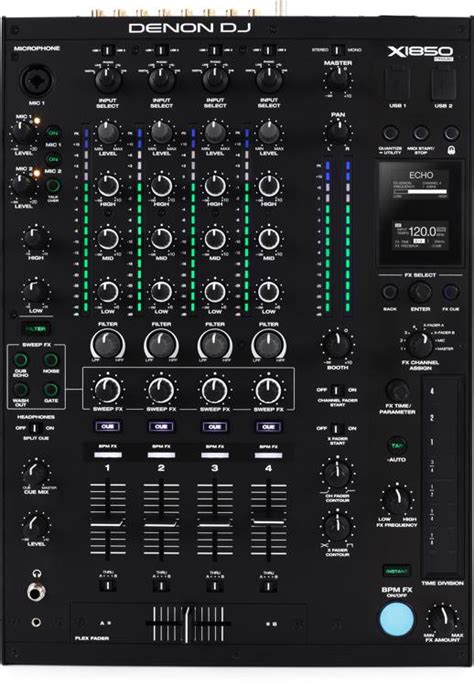
Task: Select the Noise sweep FX button
Action: 51,360
